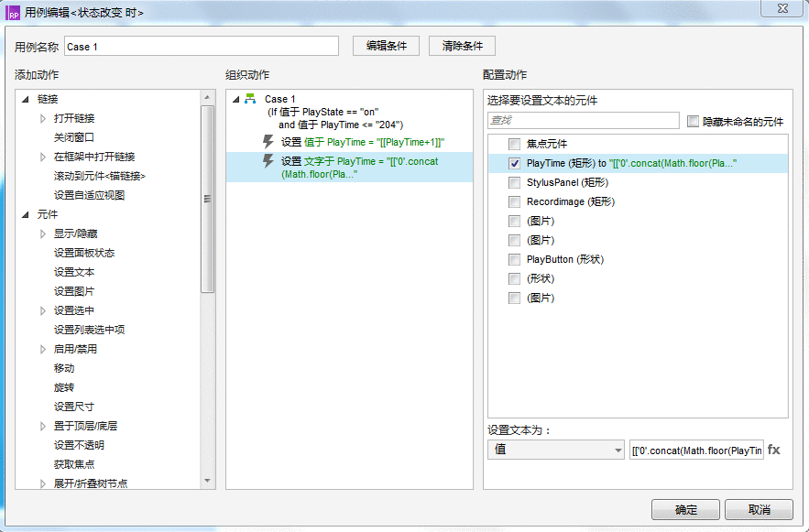The image size is (809, 532).
Task: Check the unnamed (形状) checkbox
Action: [x=514, y=279]
